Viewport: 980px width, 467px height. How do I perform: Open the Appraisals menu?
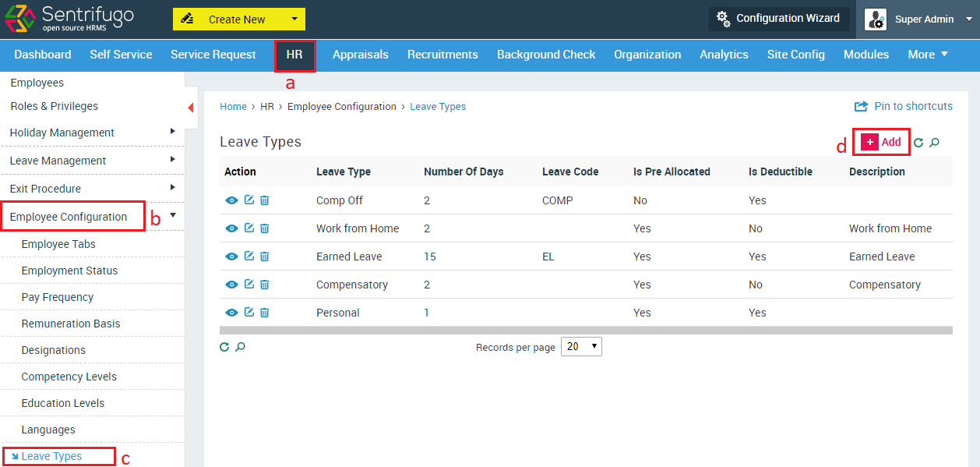pos(361,55)
